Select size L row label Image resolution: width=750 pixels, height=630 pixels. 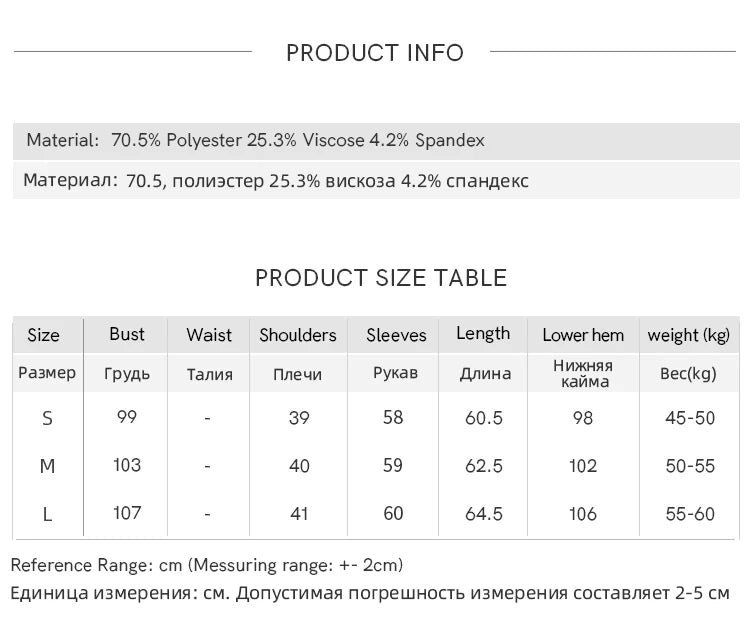pyautogui.click(x=47, y=514)
